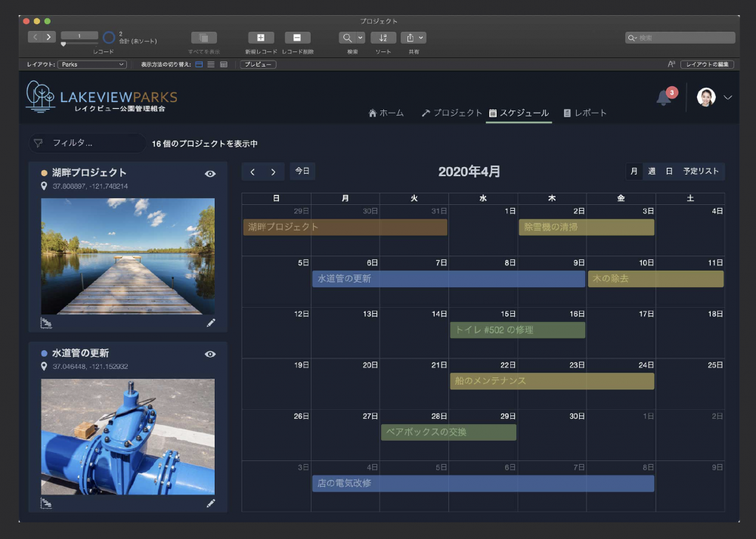The image size is (756, 539).
Task: Select 日 day calendar view
Action: point(669,171)
